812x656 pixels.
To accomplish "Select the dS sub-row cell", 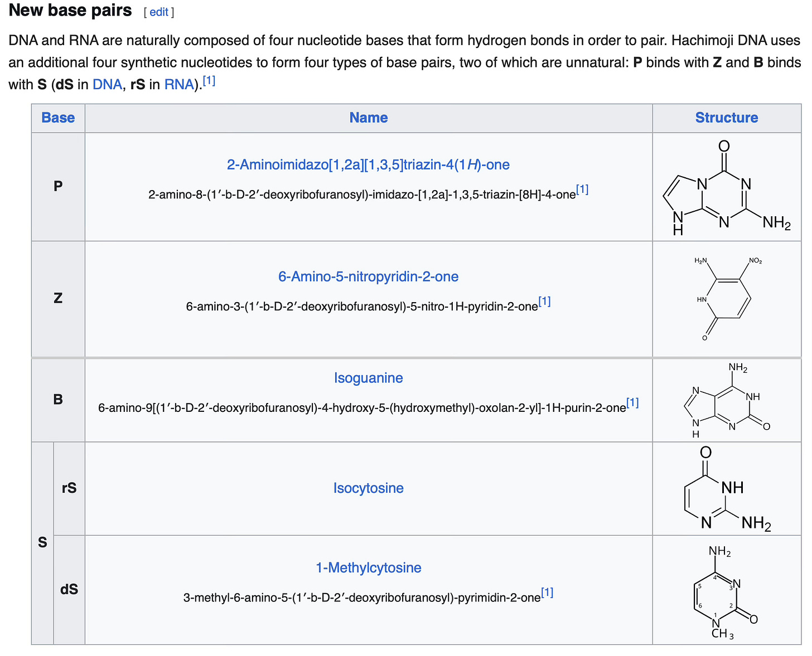I will tap(69, 590).
